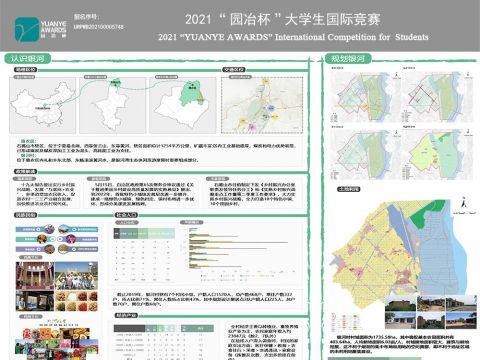Open the top-left village house photo

click(x=400, y=303)
